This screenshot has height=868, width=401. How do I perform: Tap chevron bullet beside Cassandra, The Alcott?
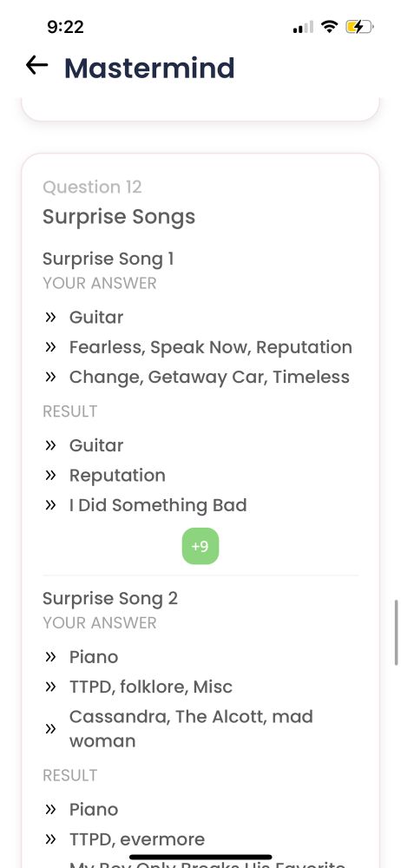(x=51, y=728)
